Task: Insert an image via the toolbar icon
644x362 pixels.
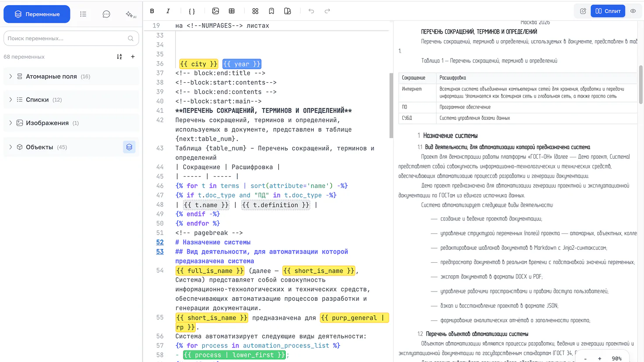Action: pyautogui.click(x=215, y=11)
